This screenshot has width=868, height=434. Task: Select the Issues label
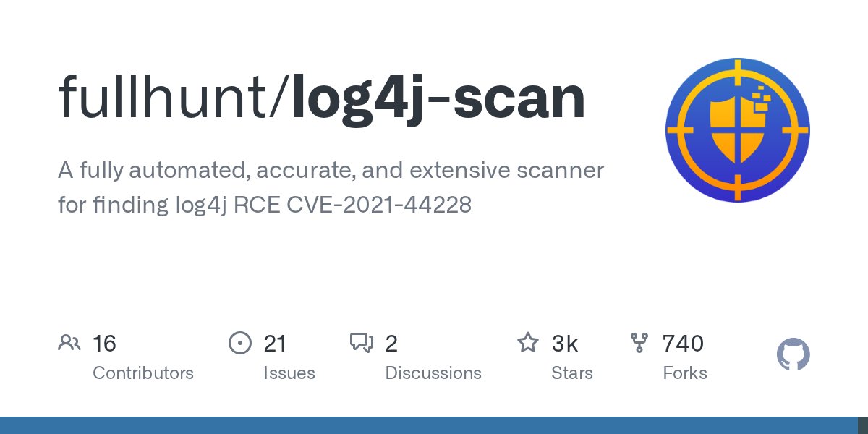(289, 373)
